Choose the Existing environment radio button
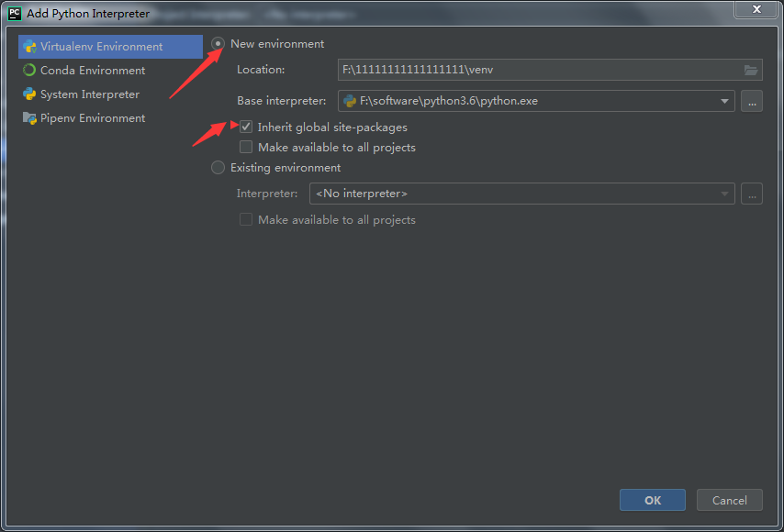Viewport: 784px width, 532px height. 218,167
